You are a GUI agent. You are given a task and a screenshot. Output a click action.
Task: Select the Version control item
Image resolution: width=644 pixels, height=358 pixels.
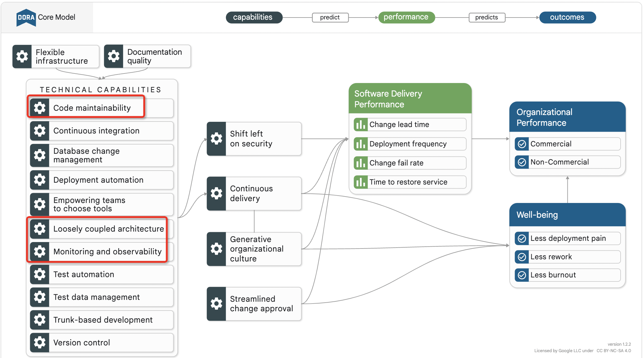click(82, 343)
